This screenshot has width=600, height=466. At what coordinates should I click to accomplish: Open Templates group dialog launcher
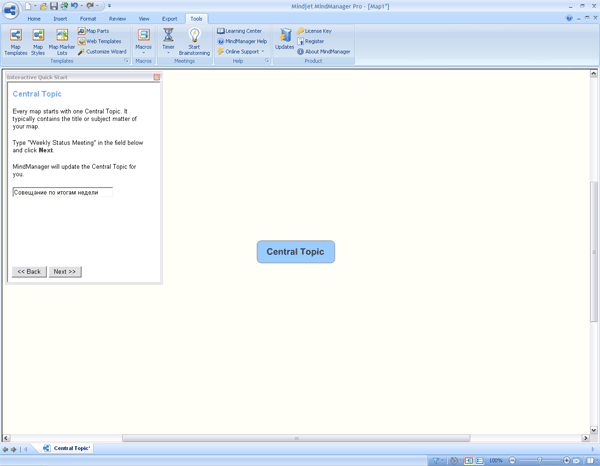point(126,61)
